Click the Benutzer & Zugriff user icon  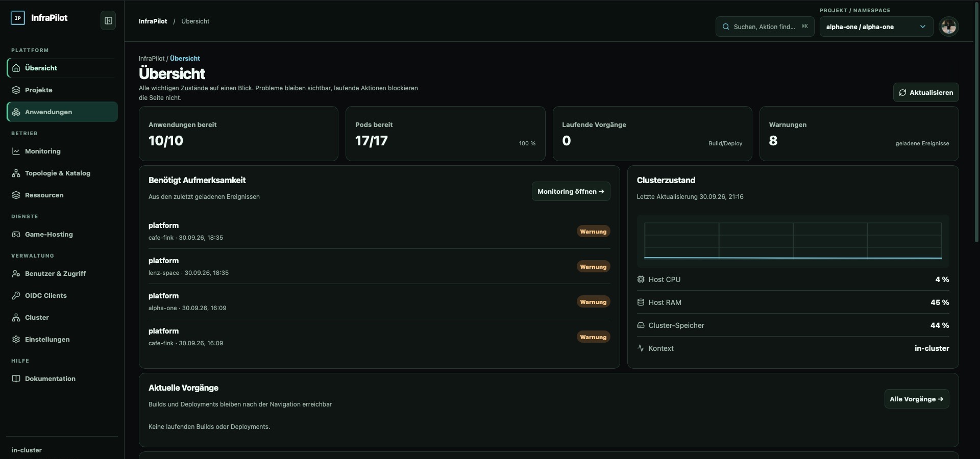coord(16,273)
